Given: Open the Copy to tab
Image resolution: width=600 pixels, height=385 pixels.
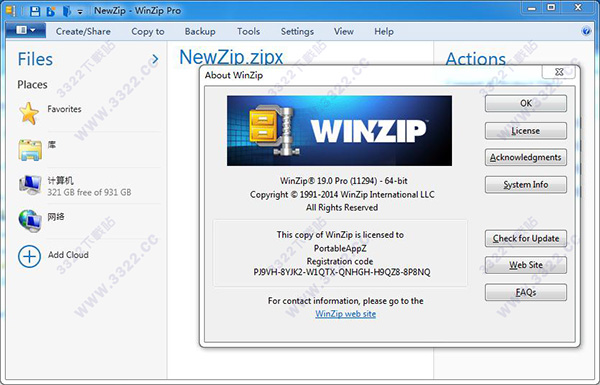Looking at the screenshot, I should [148, 31].
